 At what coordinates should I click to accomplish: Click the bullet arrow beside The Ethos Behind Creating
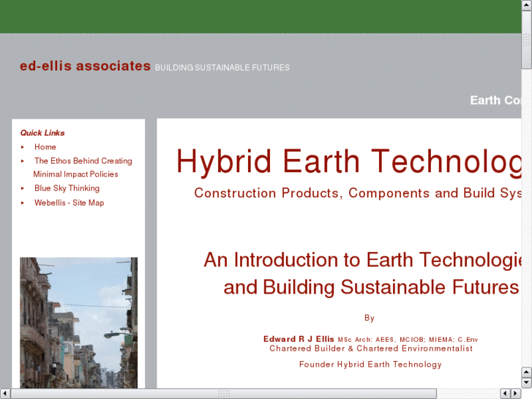point(23,161)
